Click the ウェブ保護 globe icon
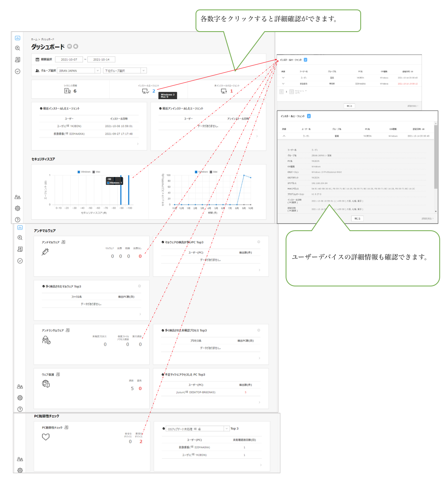 pos(46,384)
